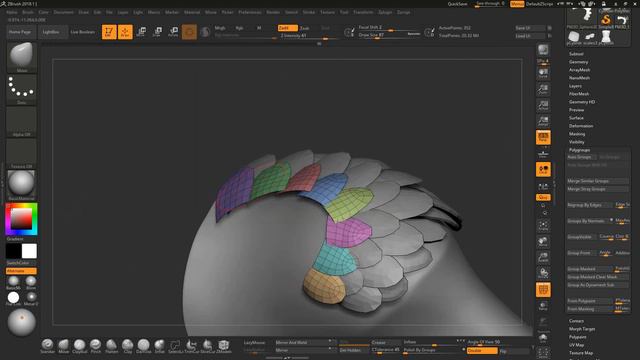Select the Pinch brush
640x360 pixels.
[x=96, y=346]
